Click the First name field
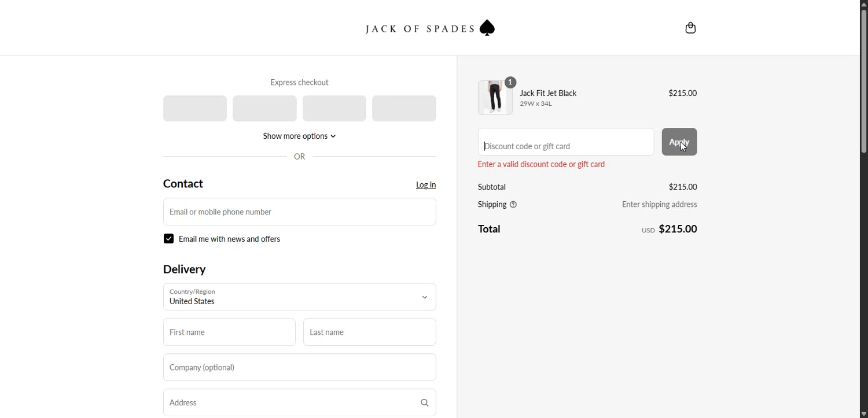The height and width of the screenshot is (418, 868). (229, 332)
